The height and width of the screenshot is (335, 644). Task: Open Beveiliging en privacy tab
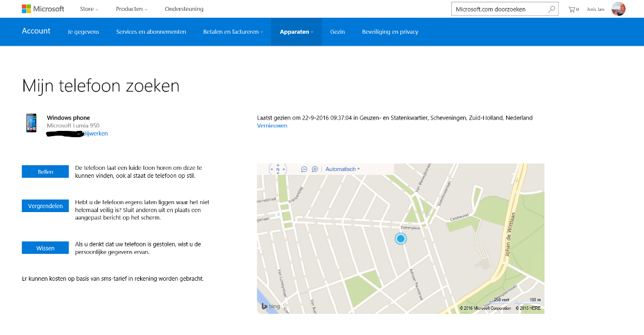click(x=390, y=31)
